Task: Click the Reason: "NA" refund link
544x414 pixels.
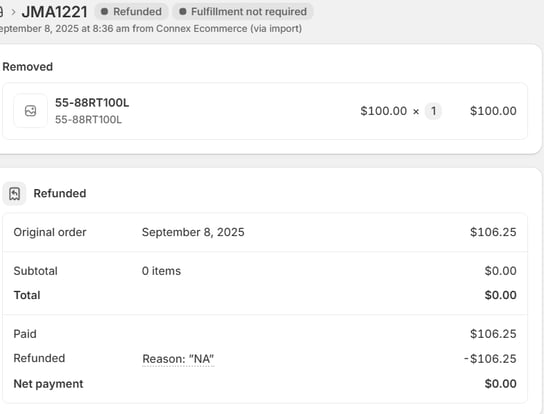Action: click(178, 359)
